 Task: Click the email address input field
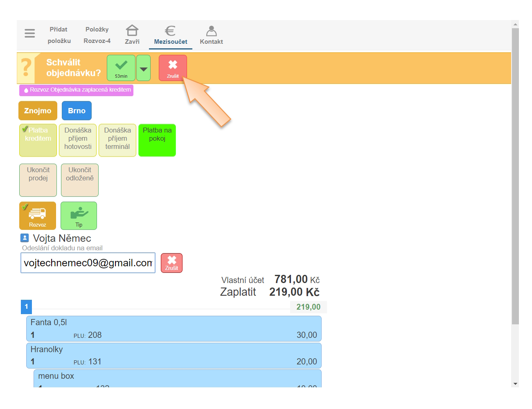(88, 263)
